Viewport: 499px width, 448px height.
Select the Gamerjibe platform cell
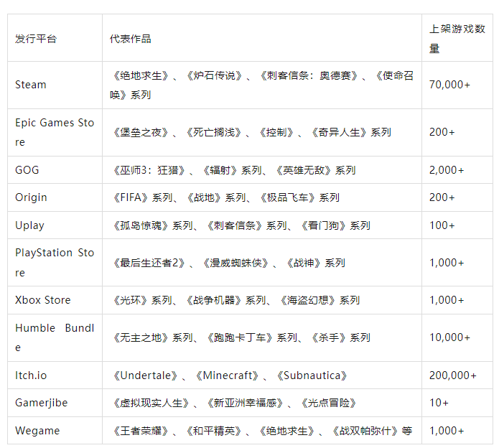point(55,403)
